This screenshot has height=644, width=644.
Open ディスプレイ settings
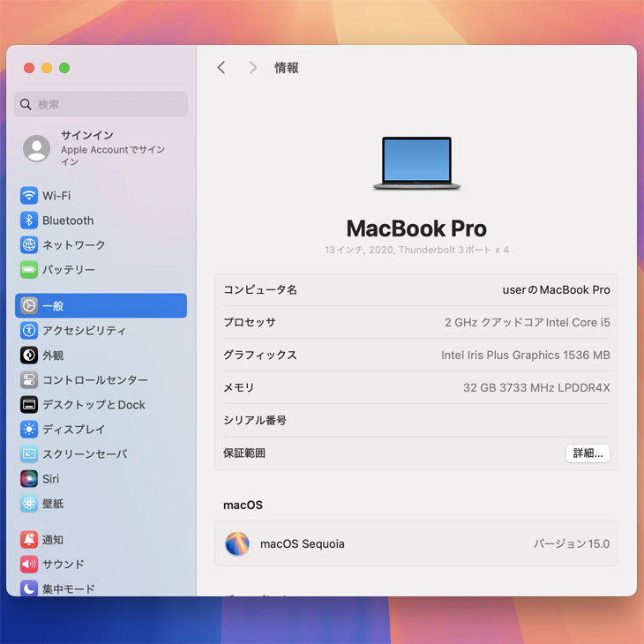pyautogui.click(x=73, y=430)
